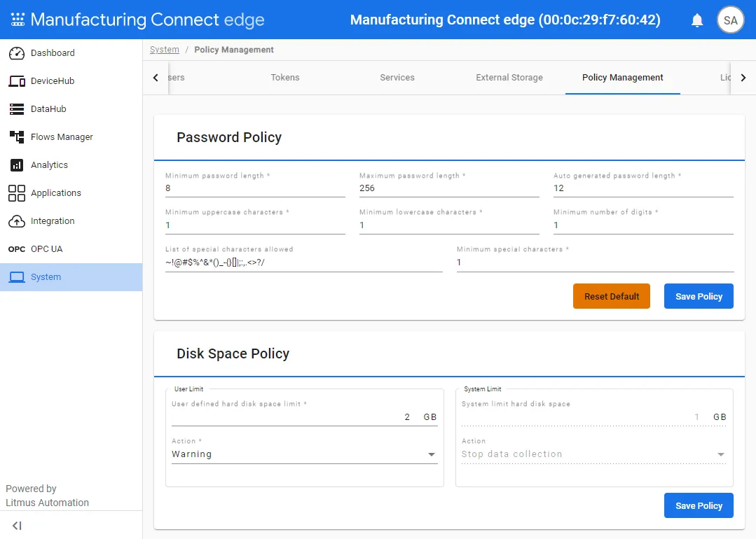Click the DataHub storage icon
Image resolution: width=756 pixels, height=539 pixels.
17,109
